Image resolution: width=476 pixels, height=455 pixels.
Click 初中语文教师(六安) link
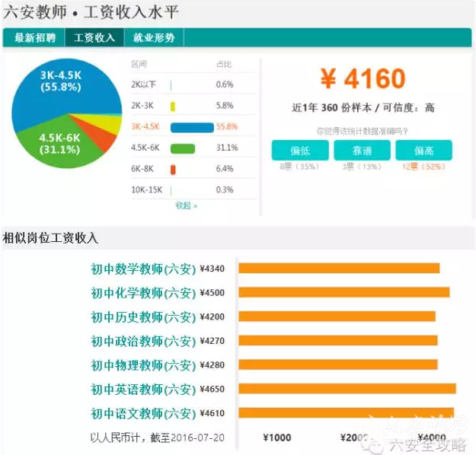(x=143, y=414)
